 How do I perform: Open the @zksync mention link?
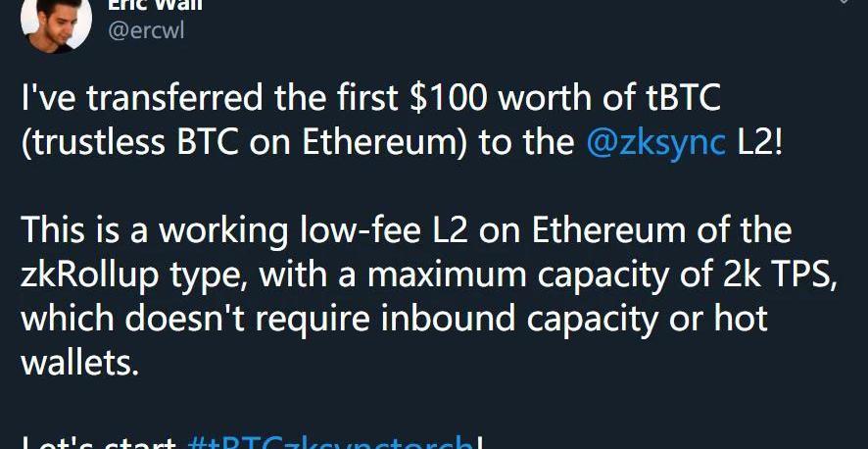pyautogui.click(x=656, y=143)
